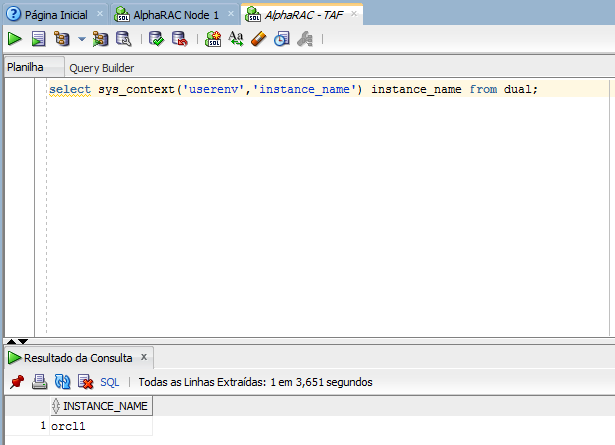
Task: Select the orcl1 result cell
Action: pyautogui.click(x=101, y=426)
